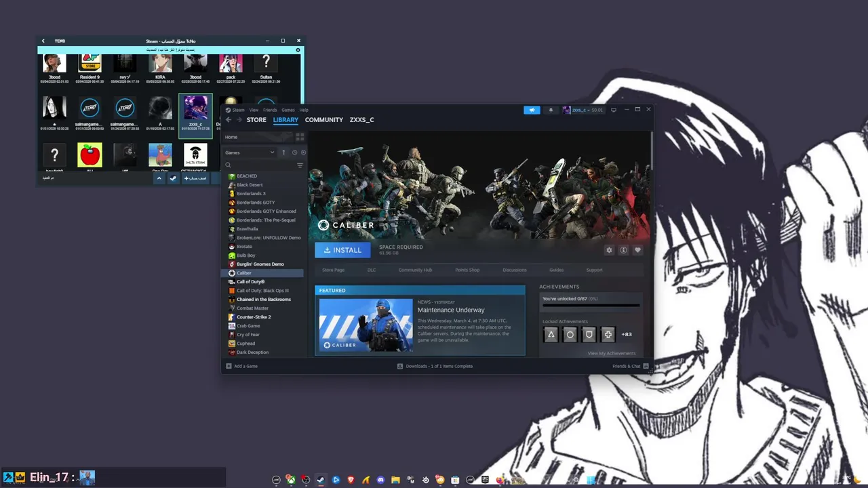Open Downloads status in Steam footer
The width and height of the screenshot is (868, 488).
click(x=435, y=366)
